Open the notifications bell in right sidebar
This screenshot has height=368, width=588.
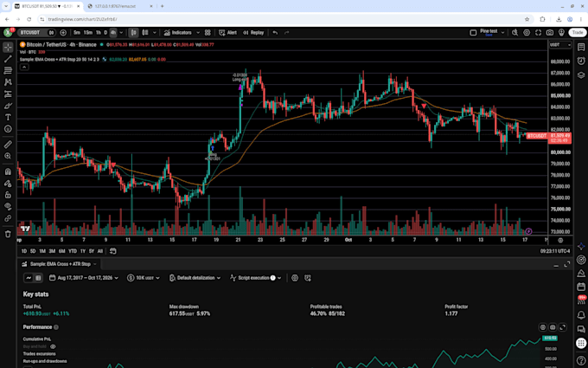click(581, 315)
